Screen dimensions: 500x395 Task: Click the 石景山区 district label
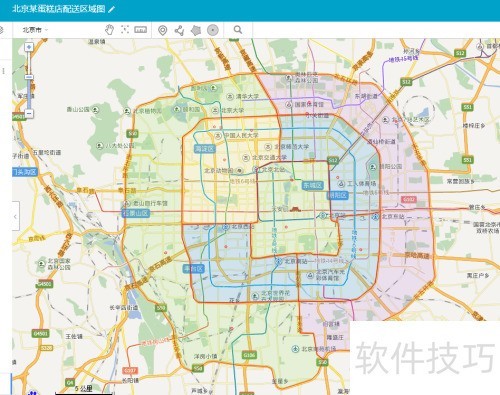pos(136,213)
